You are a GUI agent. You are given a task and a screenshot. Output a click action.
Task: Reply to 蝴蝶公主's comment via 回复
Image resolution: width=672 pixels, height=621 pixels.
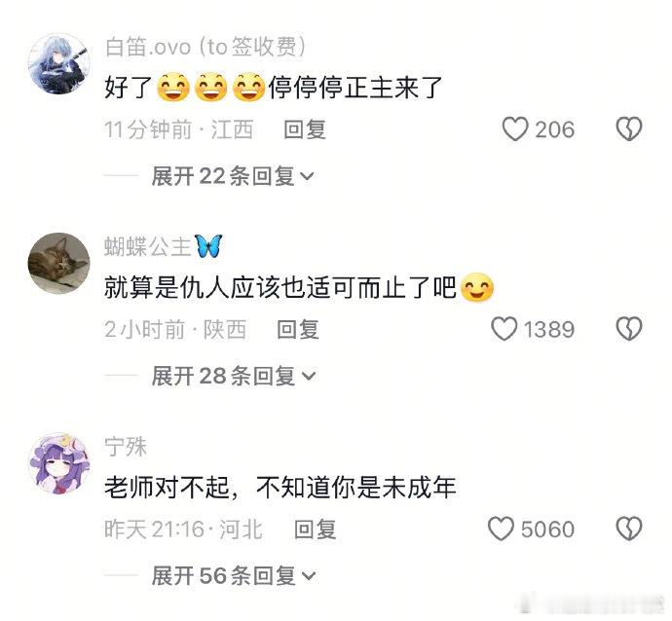pos(298,329)
